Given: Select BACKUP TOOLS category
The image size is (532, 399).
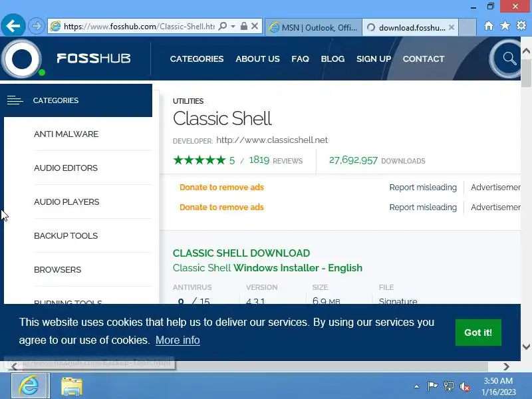Looking at the screenshot, I should 66,236.
